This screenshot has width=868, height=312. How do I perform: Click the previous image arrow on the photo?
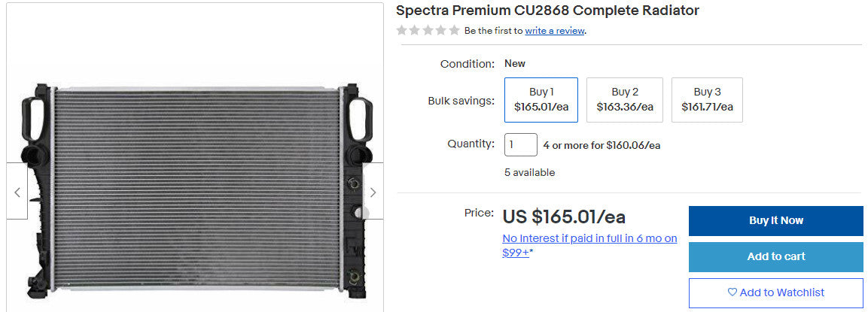pyautogui.click(x=17, y=192)
